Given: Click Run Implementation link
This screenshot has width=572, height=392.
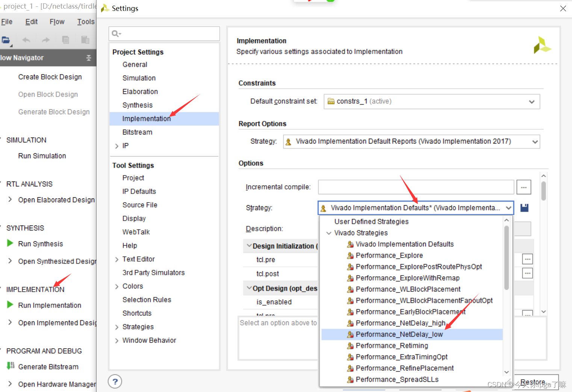Looking at the screenshot, I should (x=50, y=305).
